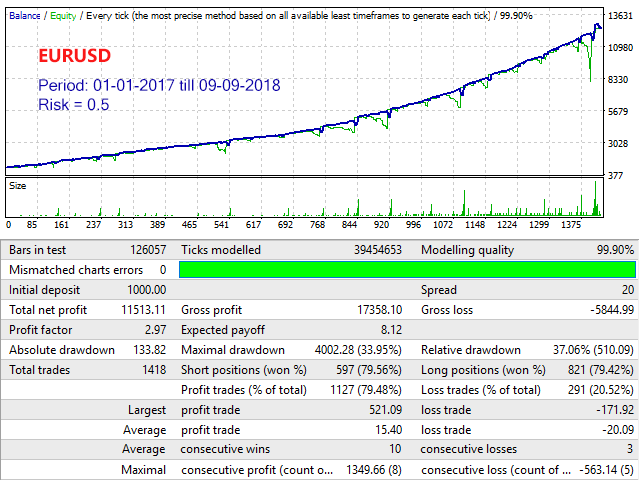Click Gross profit value 17358.10

380,310
